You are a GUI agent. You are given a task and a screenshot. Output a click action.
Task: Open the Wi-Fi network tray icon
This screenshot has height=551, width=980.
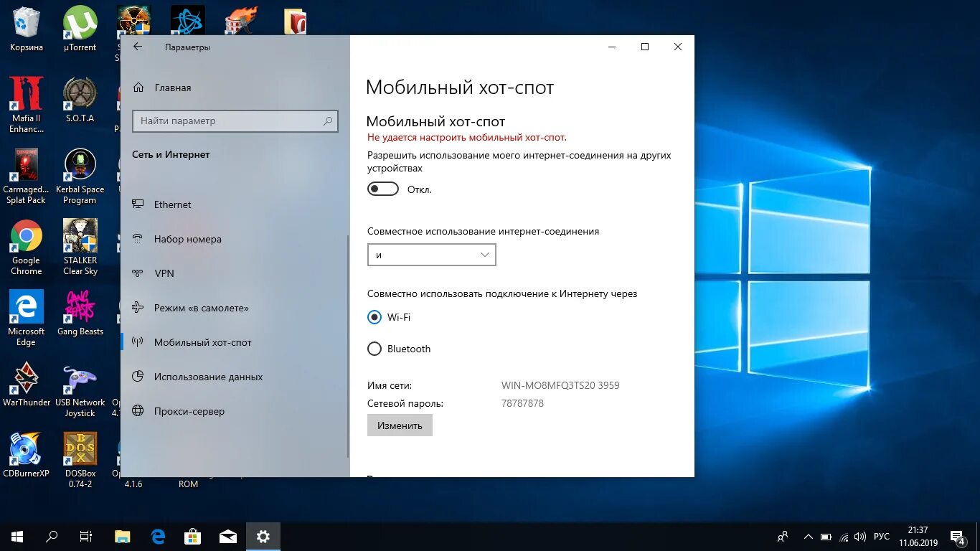[x=844, y=537]
